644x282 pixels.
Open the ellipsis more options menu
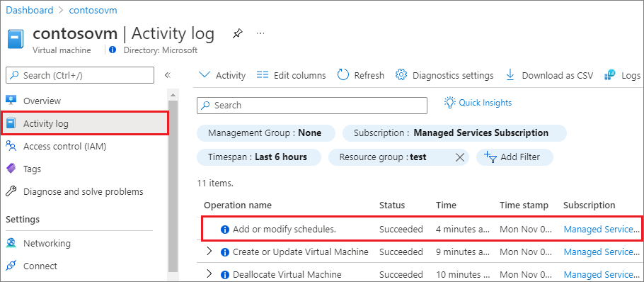point(260,33)
